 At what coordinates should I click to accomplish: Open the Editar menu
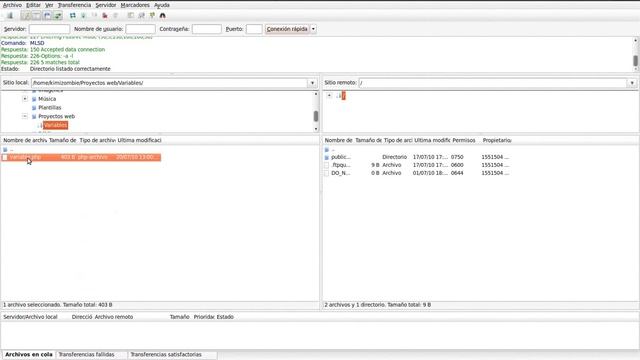33,5
